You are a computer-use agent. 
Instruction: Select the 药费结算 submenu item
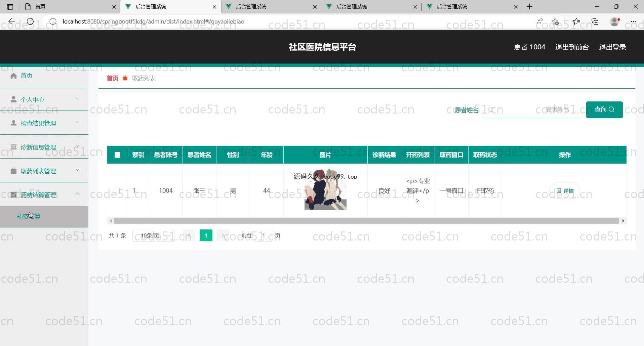(x=44, y=216)
